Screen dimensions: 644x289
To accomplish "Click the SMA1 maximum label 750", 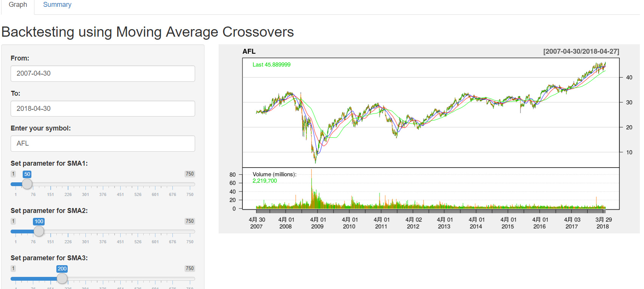I will 189,174.
